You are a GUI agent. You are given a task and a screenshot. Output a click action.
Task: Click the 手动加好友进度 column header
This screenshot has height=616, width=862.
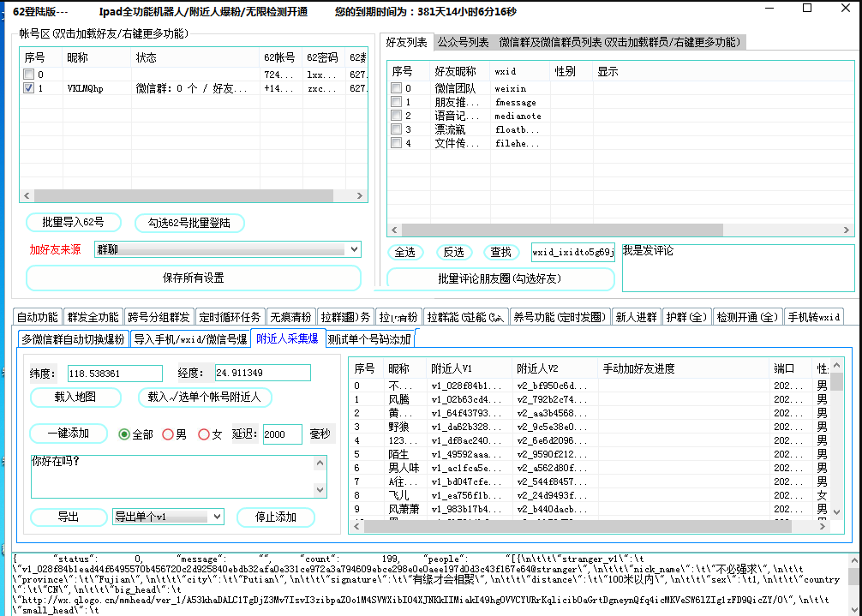(683, 368)
